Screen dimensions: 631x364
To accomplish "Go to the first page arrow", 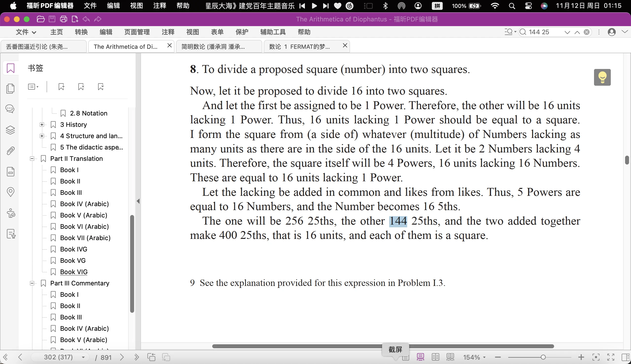I will pos(5,357).
